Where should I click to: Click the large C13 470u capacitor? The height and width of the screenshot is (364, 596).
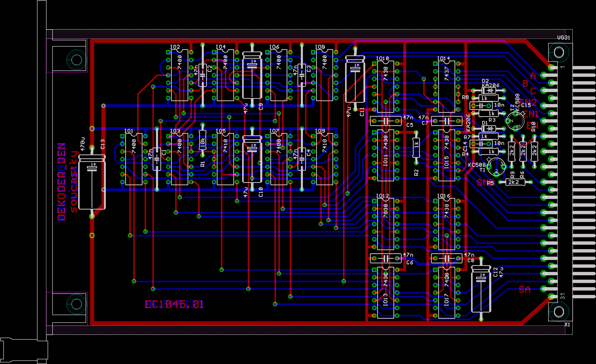pyautogui.click(x=92, y=182)
